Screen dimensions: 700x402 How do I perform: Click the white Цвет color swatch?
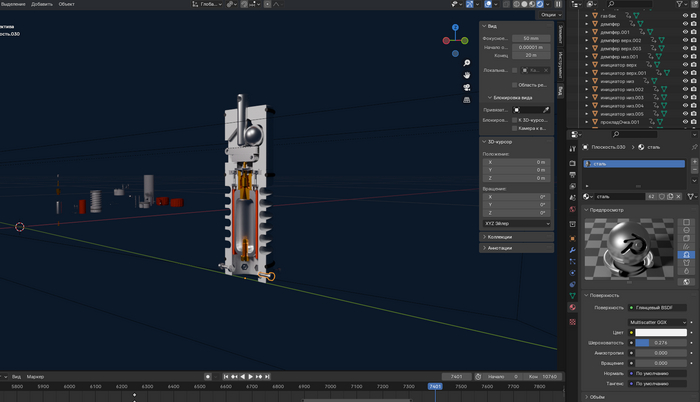pos(662,332)
